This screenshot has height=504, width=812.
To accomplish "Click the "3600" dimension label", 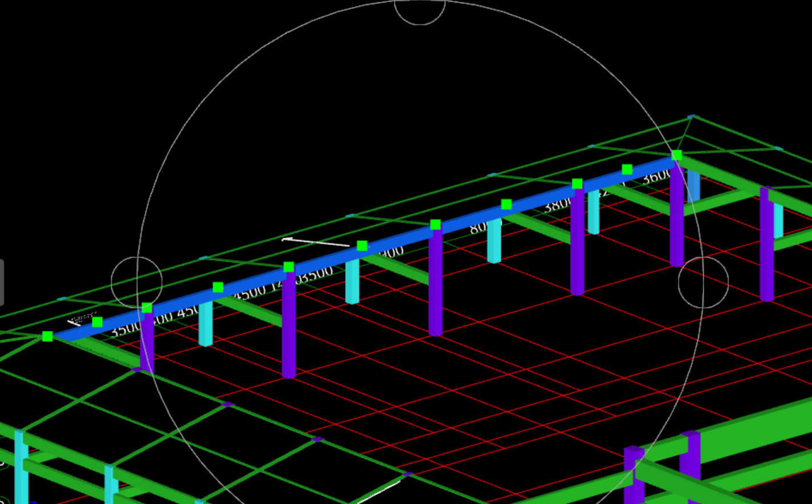I will click(x=656, y=177).
